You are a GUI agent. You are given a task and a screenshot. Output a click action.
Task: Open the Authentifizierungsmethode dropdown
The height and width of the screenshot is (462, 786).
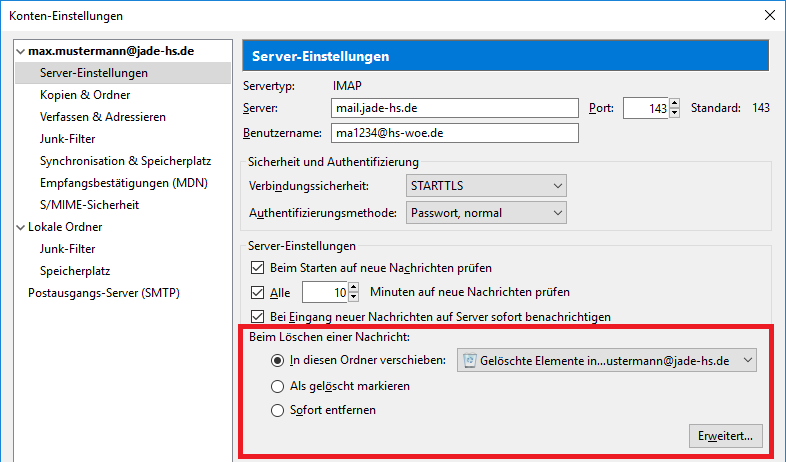[x=486, y=213]
